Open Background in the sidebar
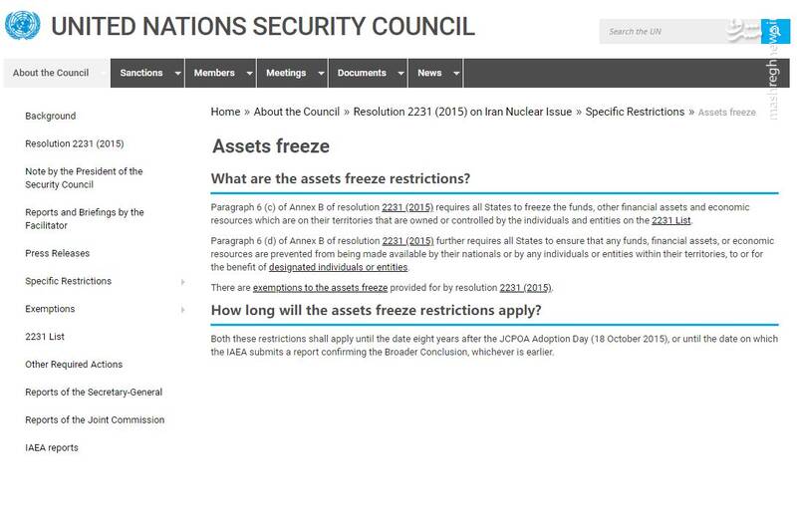Viewport: 797px width, 532px height. (51, 116)
